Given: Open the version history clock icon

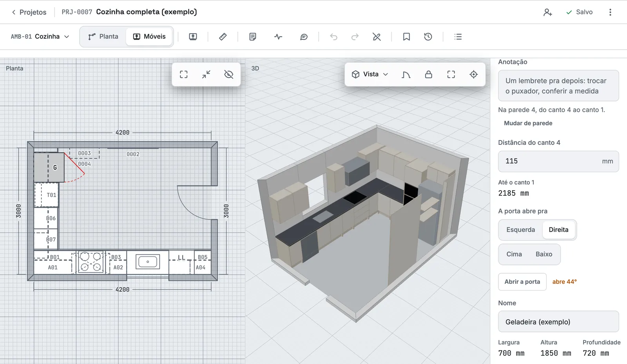Looking at the screenshot, I should coord(428,37).
